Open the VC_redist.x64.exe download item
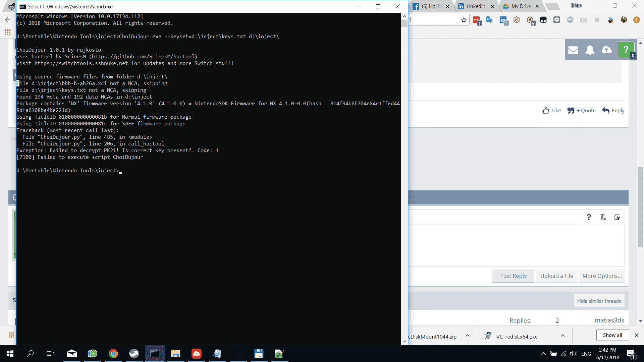Screen dimensions: 644x362 (x=517, y=337)
